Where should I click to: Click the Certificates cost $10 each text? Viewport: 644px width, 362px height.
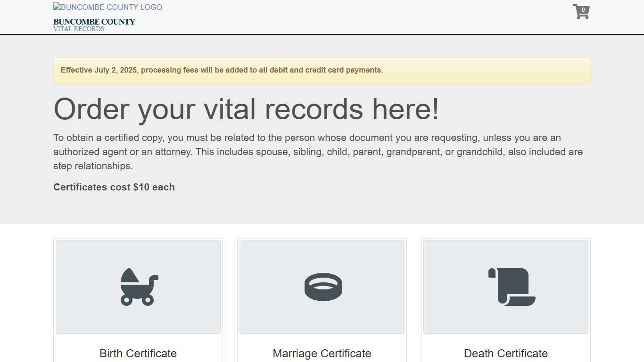(x=114, y=187)
